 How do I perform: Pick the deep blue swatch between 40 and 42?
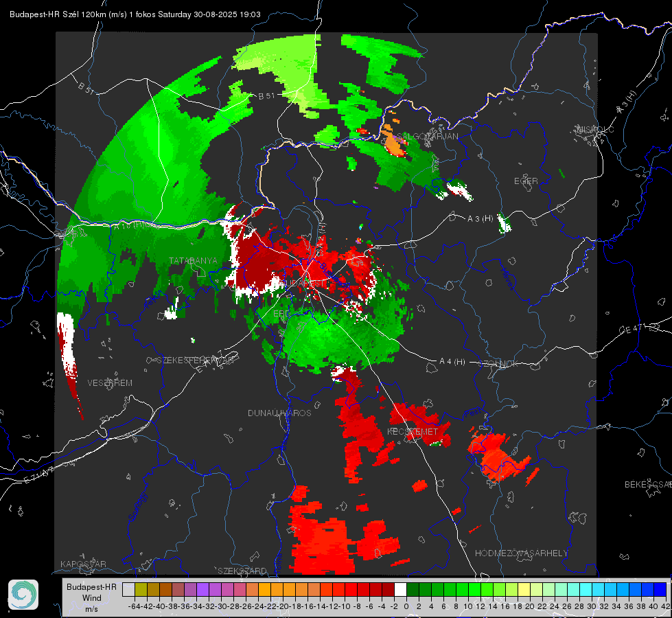coord(660,590)
